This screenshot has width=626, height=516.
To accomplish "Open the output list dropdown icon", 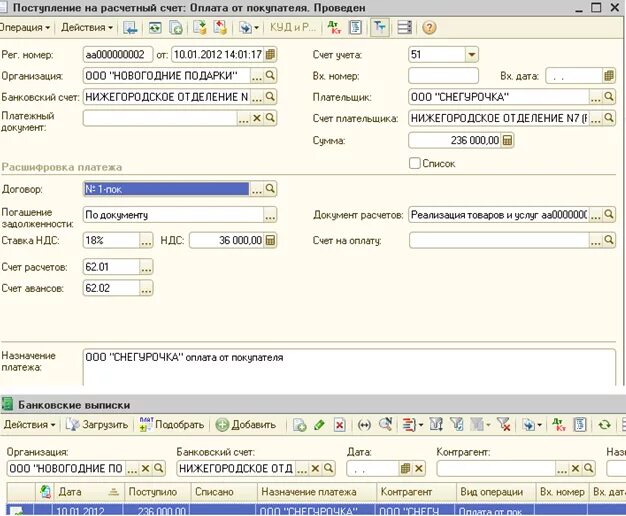I will 412,425.
